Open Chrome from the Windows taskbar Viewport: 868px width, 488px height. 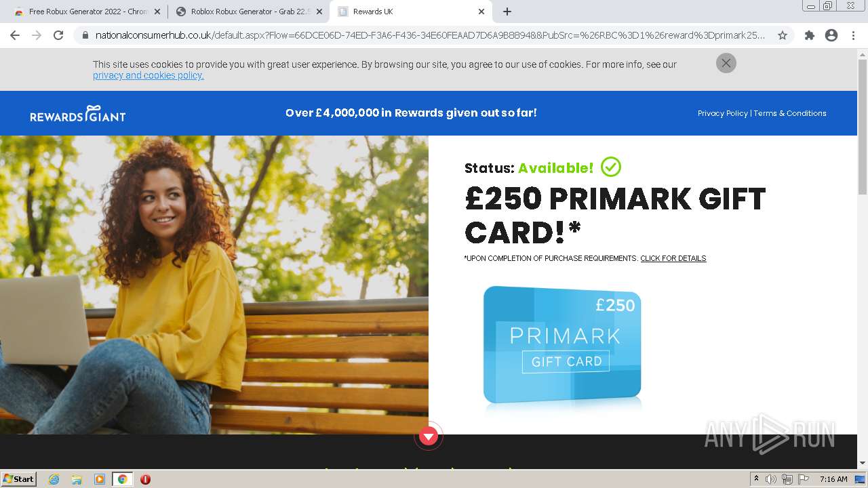pyautogui.click(x=122, y=479)
